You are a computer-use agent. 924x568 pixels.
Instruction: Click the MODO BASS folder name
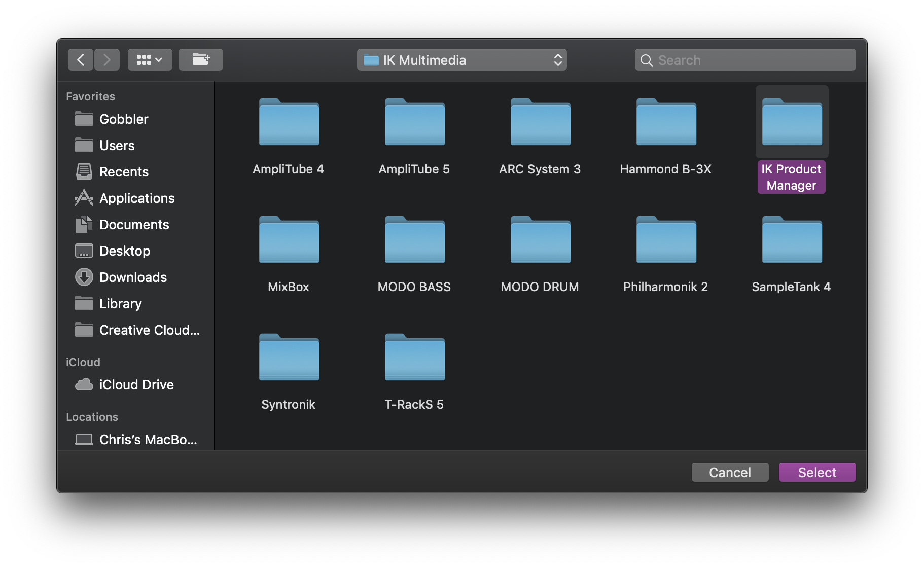point(414,287)
